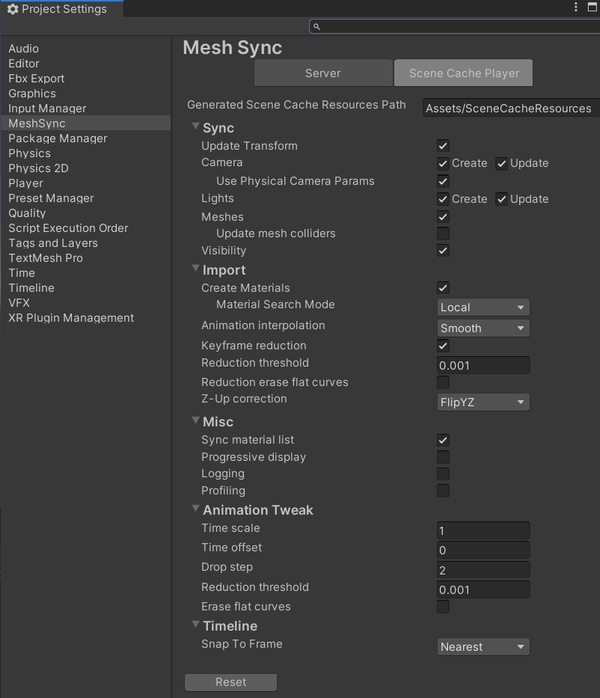Switch to the Server tab
This screenshot has width=600, height=698.
pos(322,73)
